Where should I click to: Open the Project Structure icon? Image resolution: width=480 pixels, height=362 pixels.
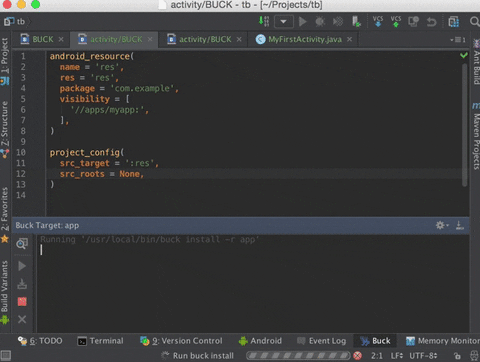pyautogui.click(x=454, y=22)
